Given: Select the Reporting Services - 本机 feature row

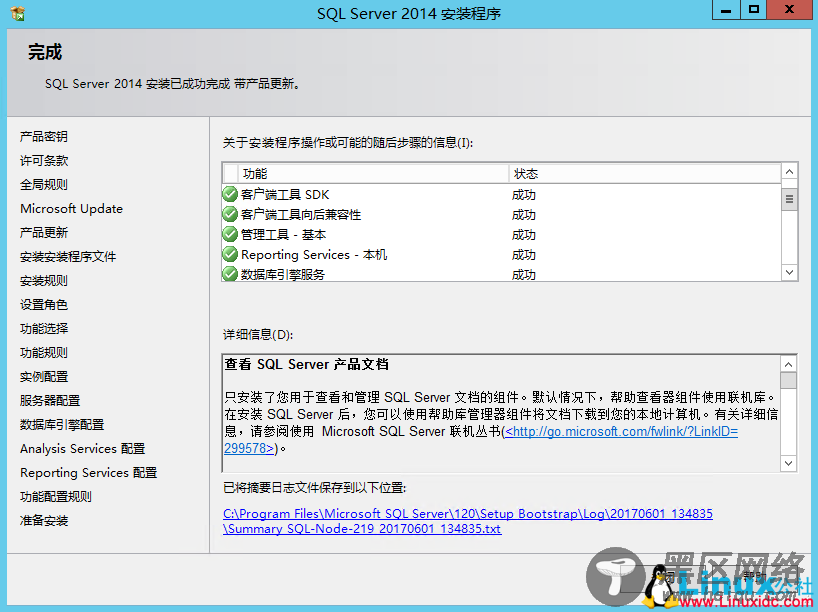Looking at the screenshot, I should tap(502, 255).
